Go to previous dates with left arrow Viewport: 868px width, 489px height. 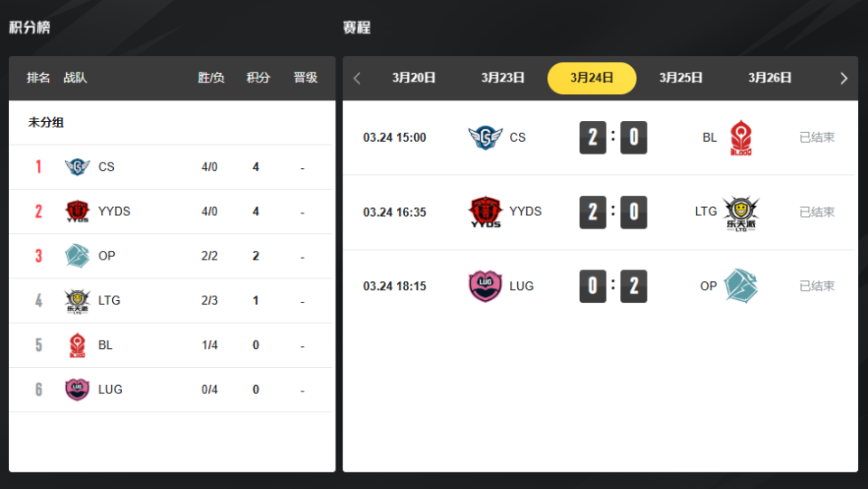point(357,79)
